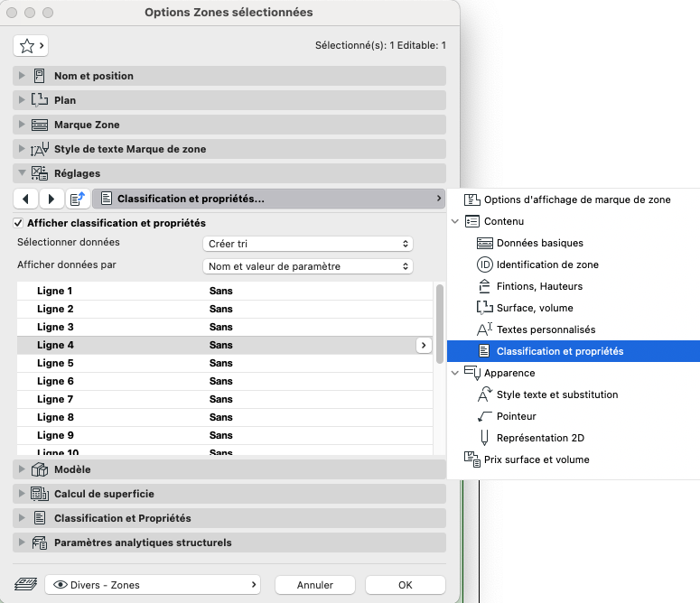Open the Sélectionner données Créer tri dropdown
The image size is (700, 603).
point(308,244)
